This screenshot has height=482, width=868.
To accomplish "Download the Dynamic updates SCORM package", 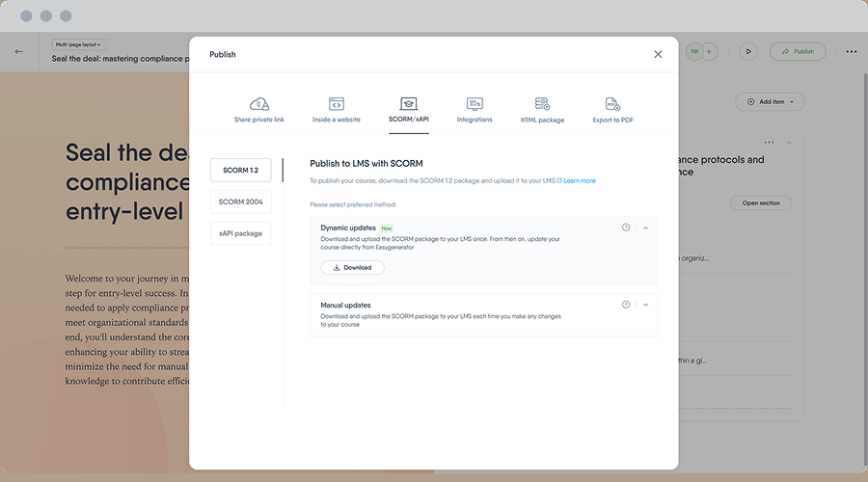I will [352, 267].
